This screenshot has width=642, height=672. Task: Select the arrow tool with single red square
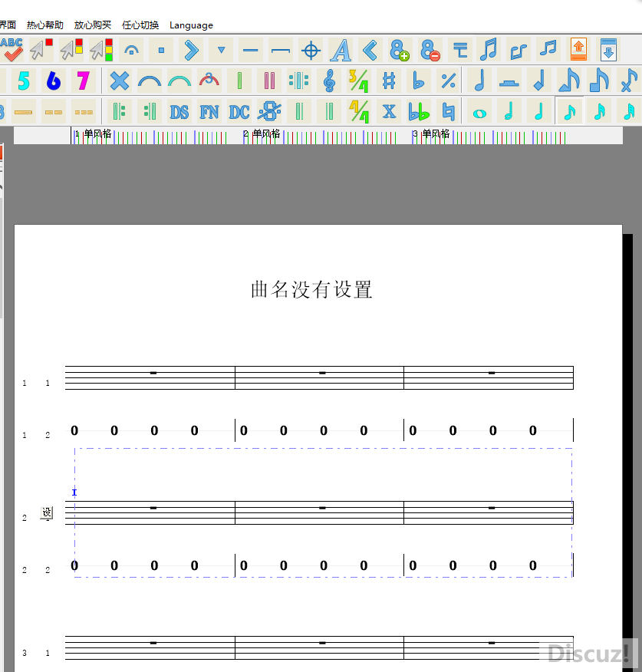point(41,49)
